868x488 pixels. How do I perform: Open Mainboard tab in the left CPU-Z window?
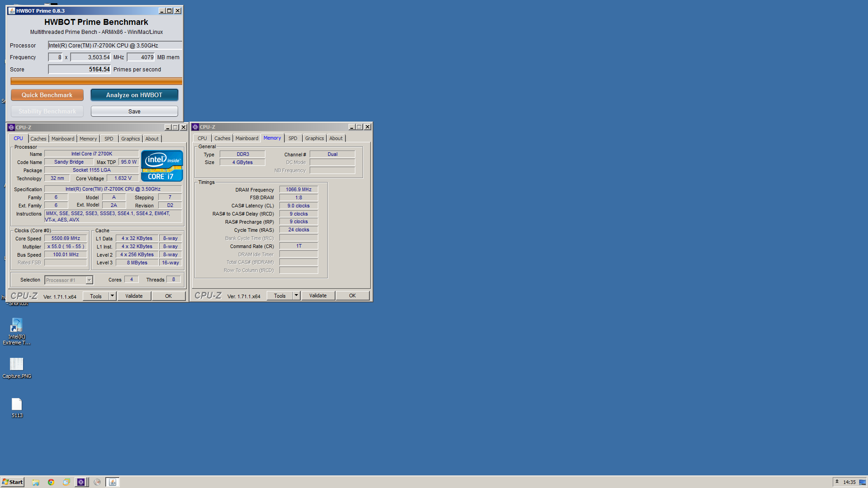click(x=63, y=139)
